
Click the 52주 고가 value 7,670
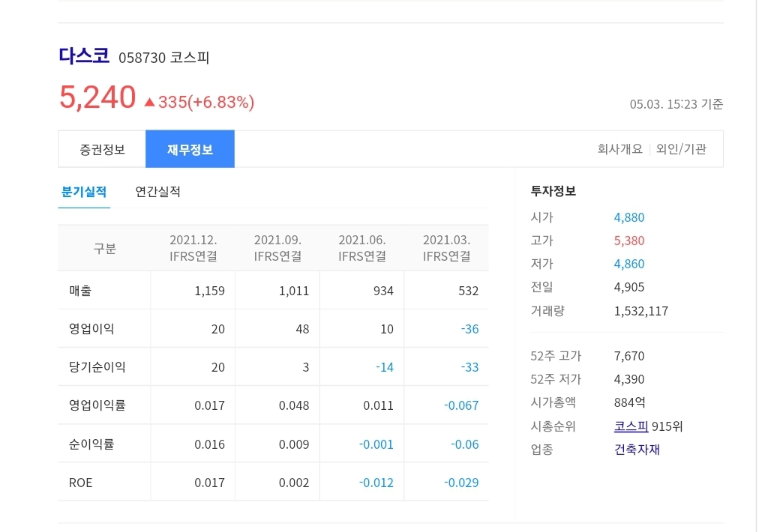(628, 355)
